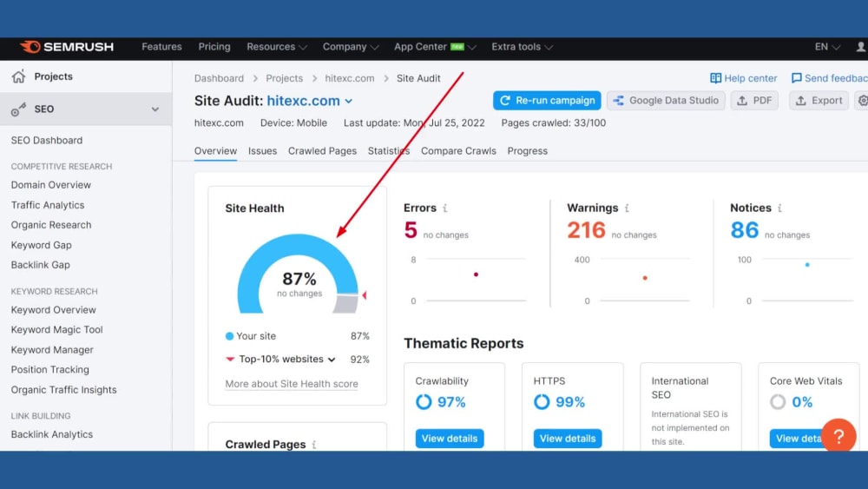This screenshot has width=868, height=489.
Task: Switch to the Statistics tab
Action: [389, 151]
